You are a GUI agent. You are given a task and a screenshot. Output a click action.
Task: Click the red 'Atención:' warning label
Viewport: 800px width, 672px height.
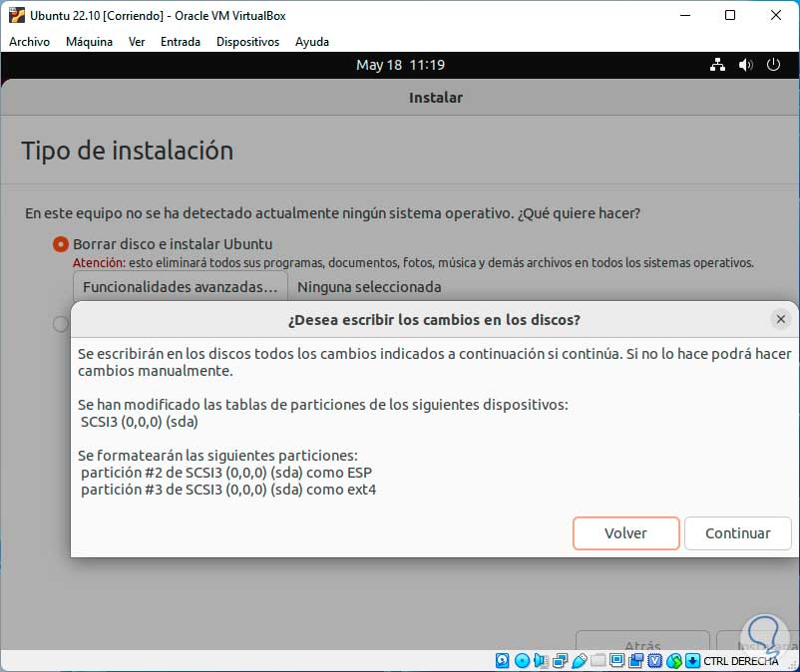[x=99, y=262]
